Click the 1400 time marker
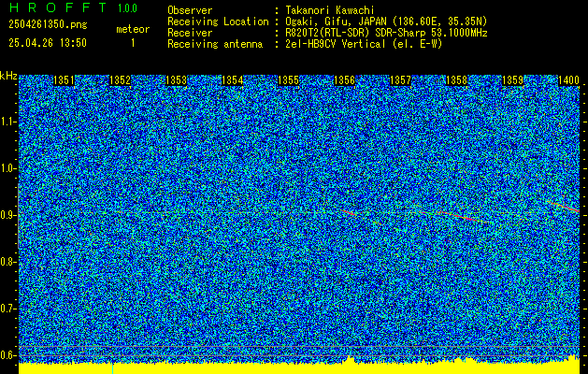Image resolution: width=588 pixels, height=374 pixels. coord(569,80)
